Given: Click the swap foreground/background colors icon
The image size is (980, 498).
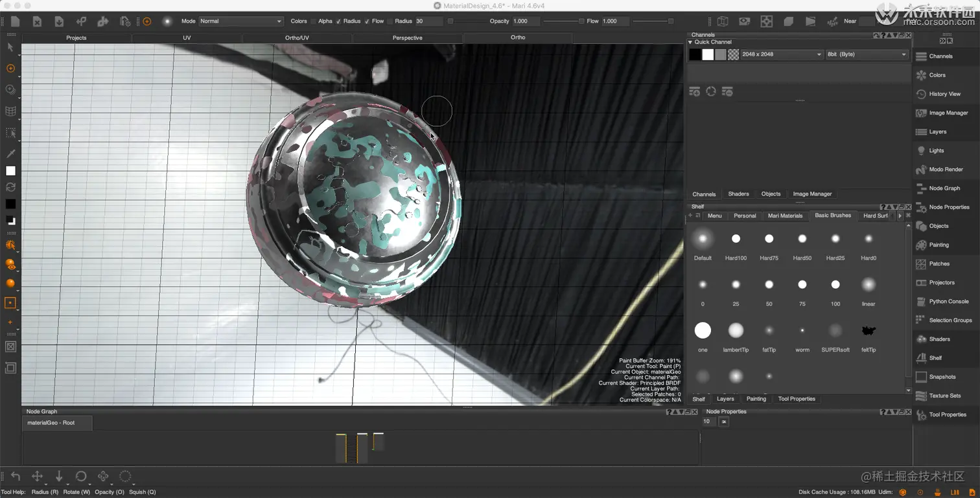Looking at the screenshot, I should (x=10, y=187).
